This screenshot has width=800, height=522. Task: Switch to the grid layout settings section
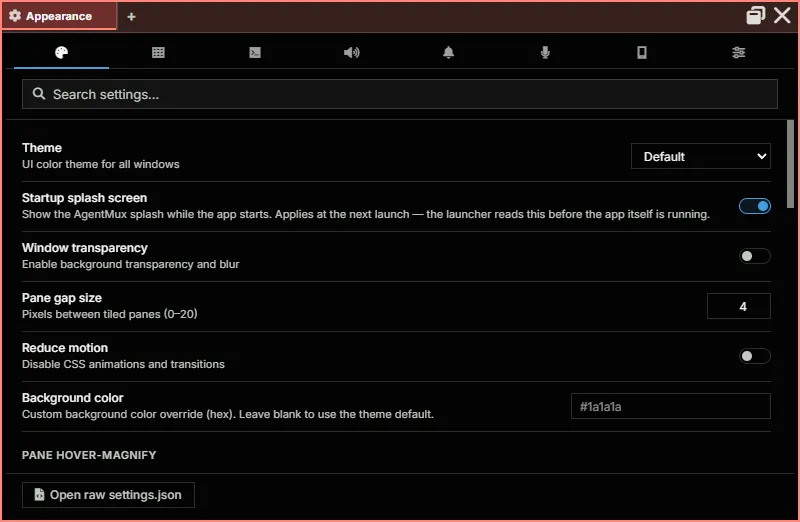tap(158, 53)
